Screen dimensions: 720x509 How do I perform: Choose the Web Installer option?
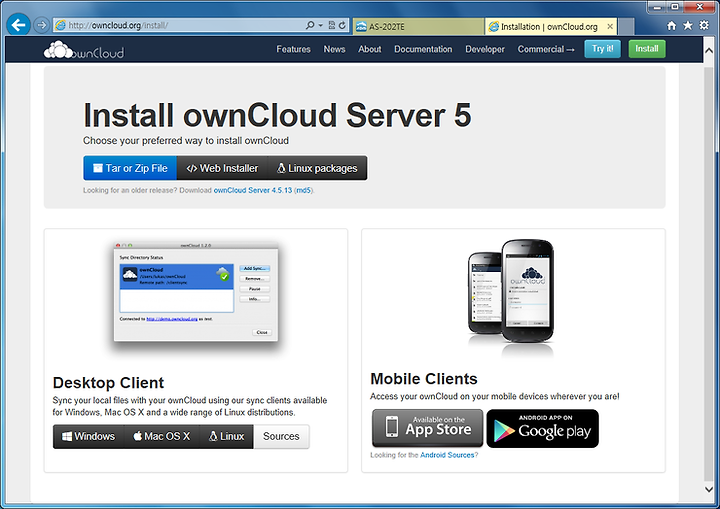click(222, 168)
